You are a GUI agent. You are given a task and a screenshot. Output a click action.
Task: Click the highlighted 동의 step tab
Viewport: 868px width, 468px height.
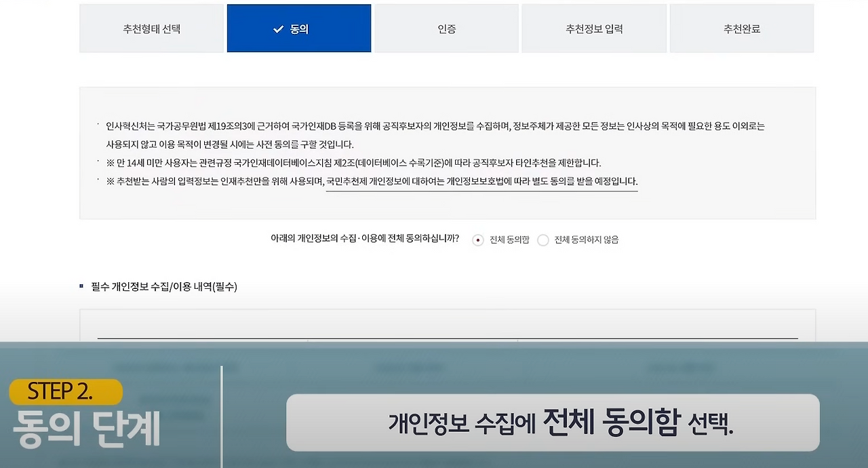click(x=298, y=28)
